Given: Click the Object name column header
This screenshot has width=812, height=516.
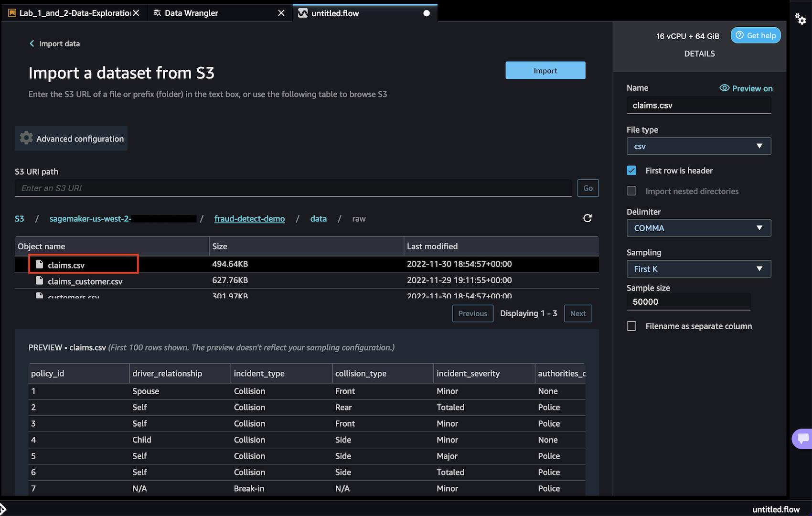Looking at the screenshot, I should (112, 246).
